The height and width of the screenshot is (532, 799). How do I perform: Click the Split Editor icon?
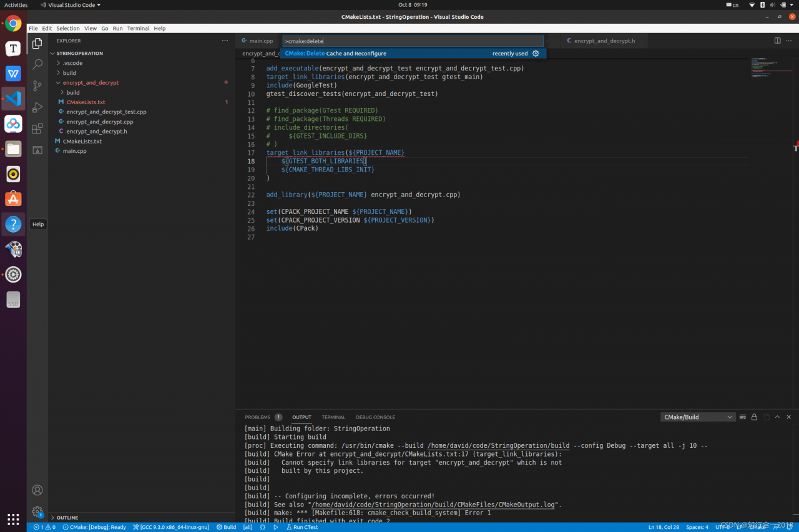[777, 41]
